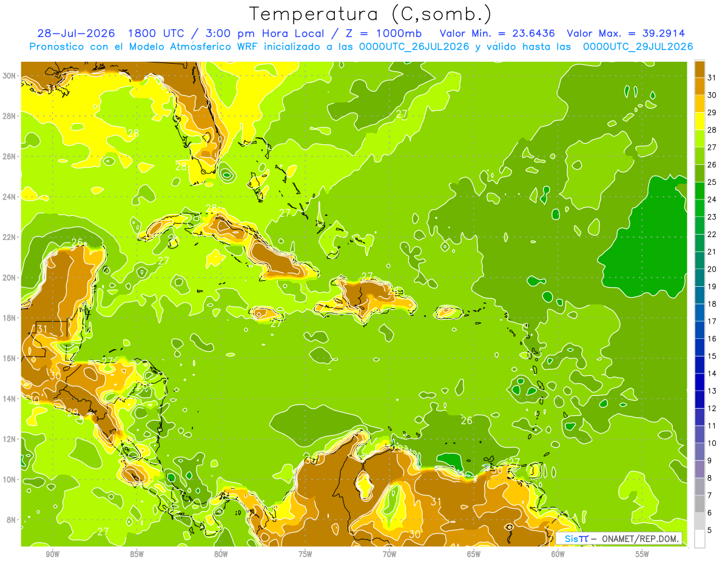Click the 10N latitude axis label
Screen dimensions: 728x562
pyautogui.click(x=10, y=480)
